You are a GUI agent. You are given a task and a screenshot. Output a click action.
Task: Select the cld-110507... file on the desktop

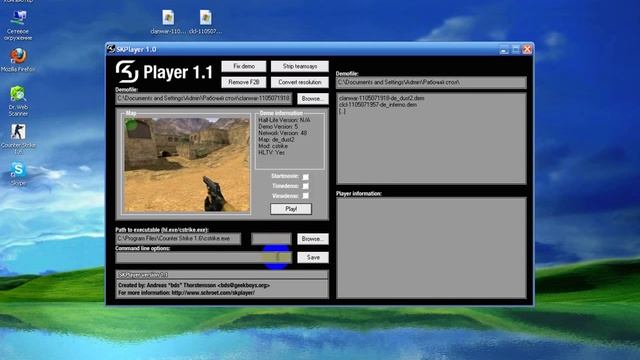(205, 22)
